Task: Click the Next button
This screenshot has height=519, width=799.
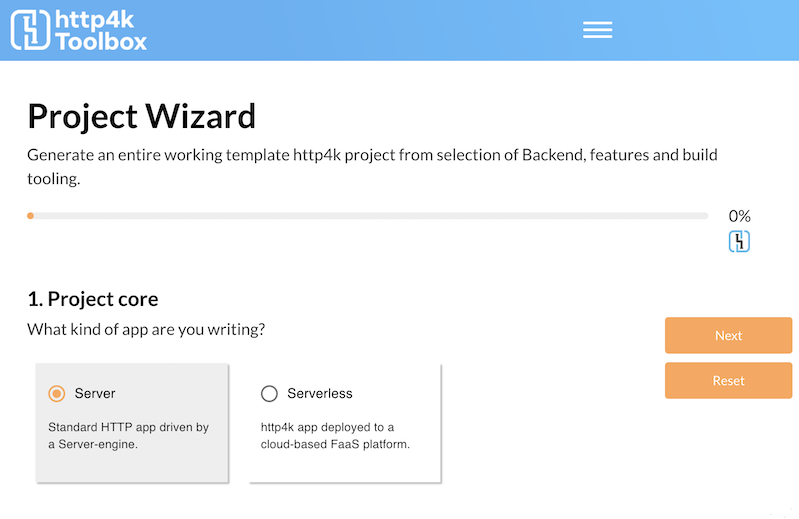Action: point(728,336)
